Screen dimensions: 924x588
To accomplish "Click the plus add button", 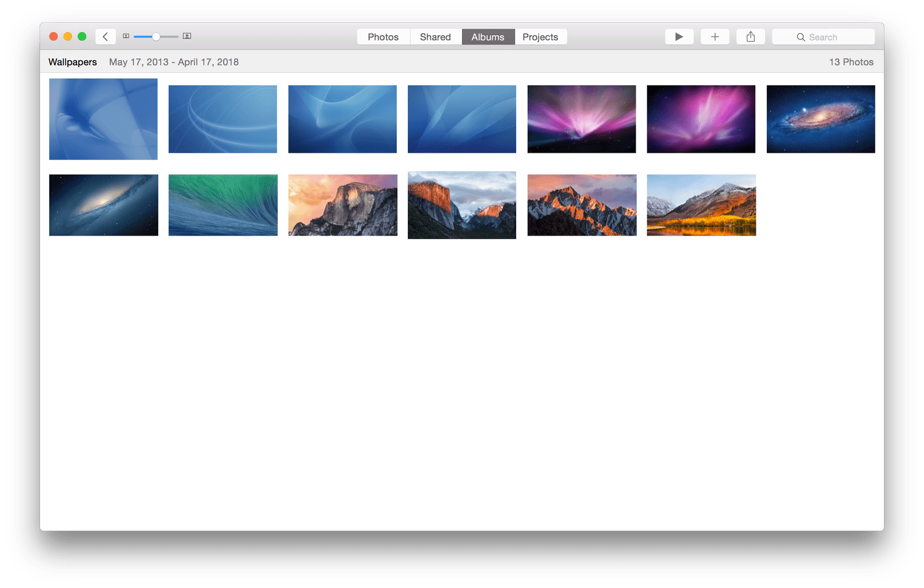I will tap(715, 37).
